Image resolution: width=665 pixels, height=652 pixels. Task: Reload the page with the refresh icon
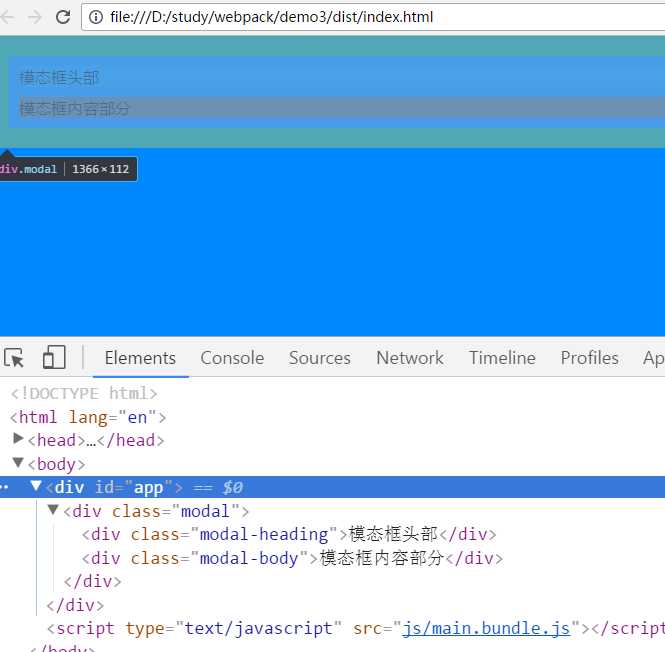pos(63,17)
